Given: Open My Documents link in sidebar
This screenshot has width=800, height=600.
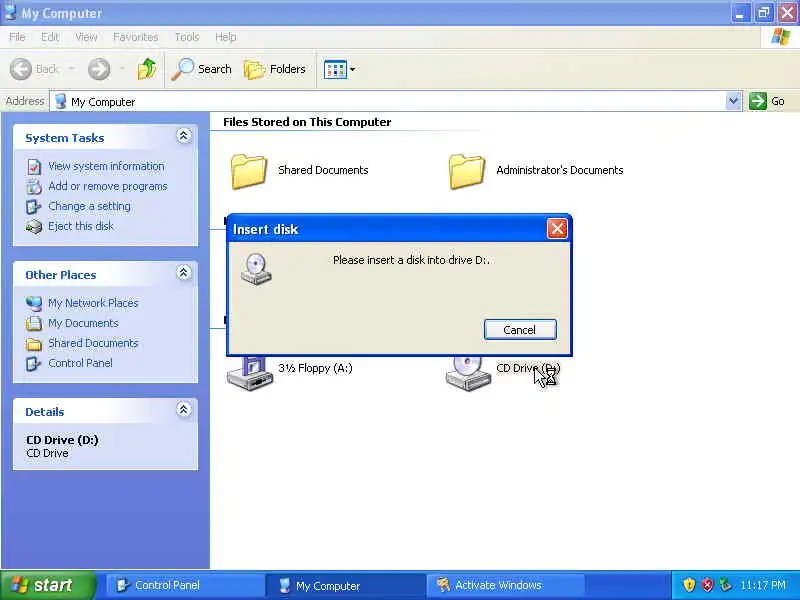Looking at the screenshot, I should (x=83, y=323).
